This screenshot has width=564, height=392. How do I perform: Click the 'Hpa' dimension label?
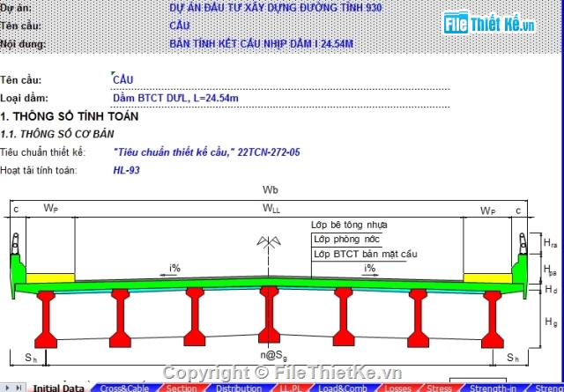coord(550,270)
